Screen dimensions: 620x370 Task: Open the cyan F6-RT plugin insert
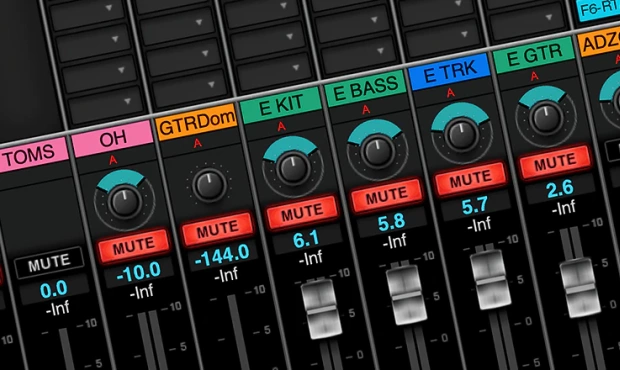[x=598, y=10]
